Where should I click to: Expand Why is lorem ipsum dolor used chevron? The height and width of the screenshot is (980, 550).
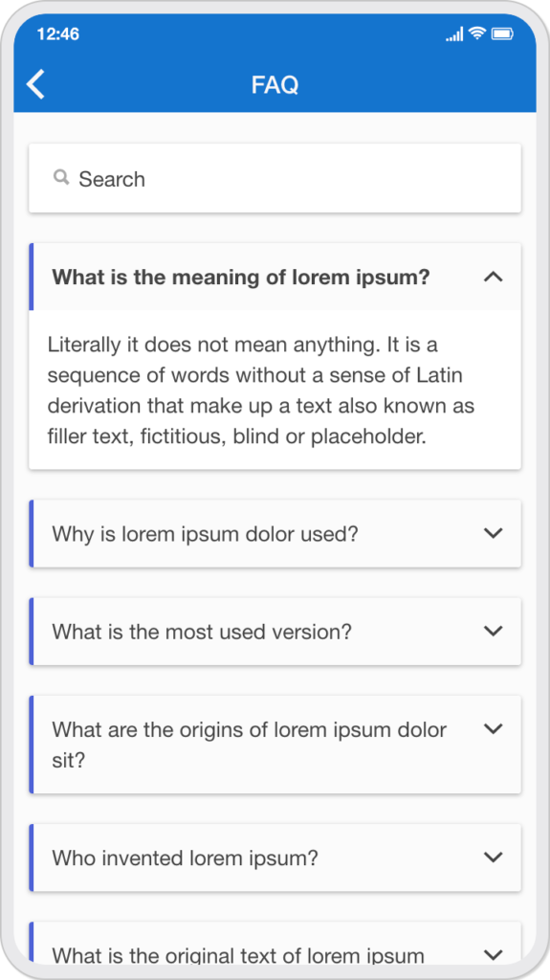pyautogui.click(x=494, y=533)
